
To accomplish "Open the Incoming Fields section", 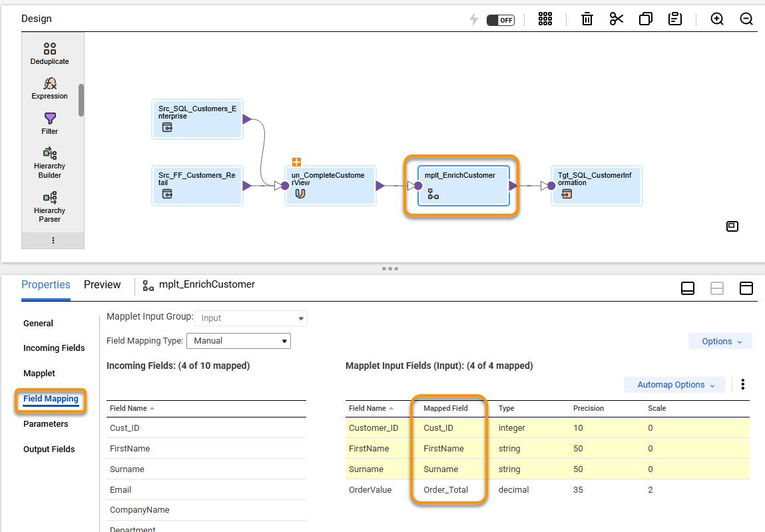I will click(x=54, y=348).
